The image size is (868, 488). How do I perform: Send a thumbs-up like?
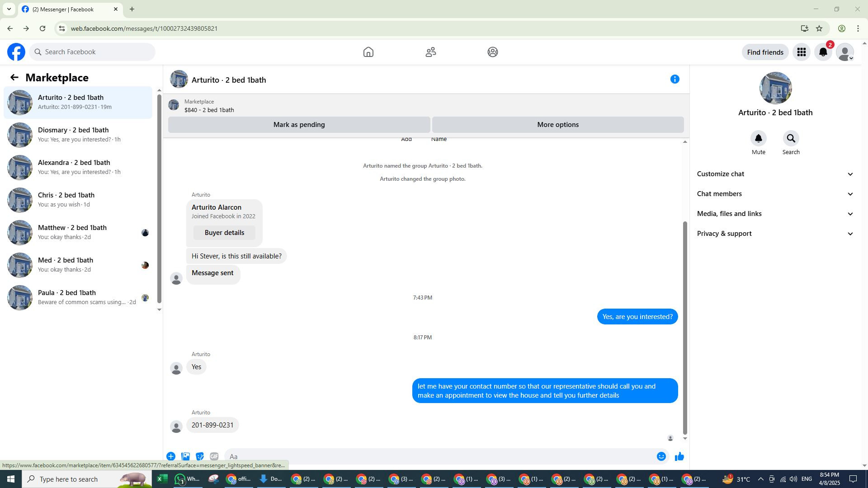pyautogui.click(x=679, y=457)
